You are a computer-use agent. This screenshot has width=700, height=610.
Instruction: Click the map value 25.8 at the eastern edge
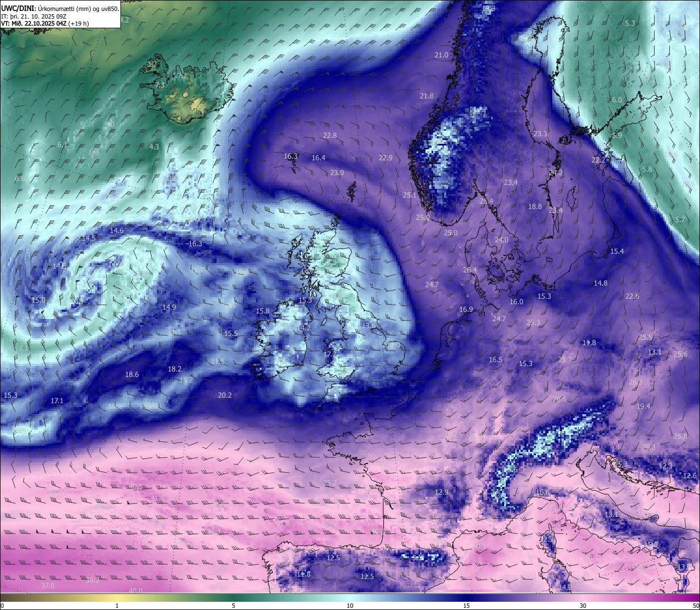point(680,436)
